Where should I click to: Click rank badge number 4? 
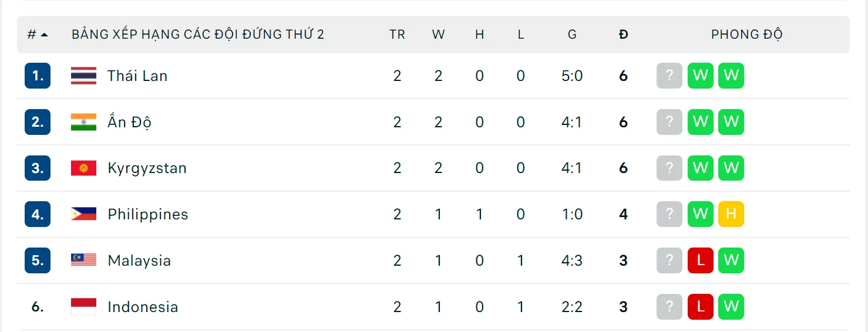click(x=38, y=214)
